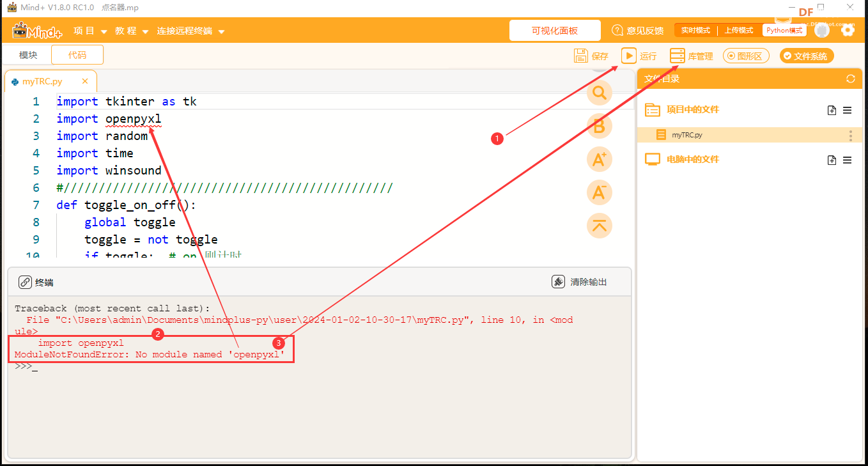Open the 项目 menu
The image size is (868, 466).
tap(90, 31)
